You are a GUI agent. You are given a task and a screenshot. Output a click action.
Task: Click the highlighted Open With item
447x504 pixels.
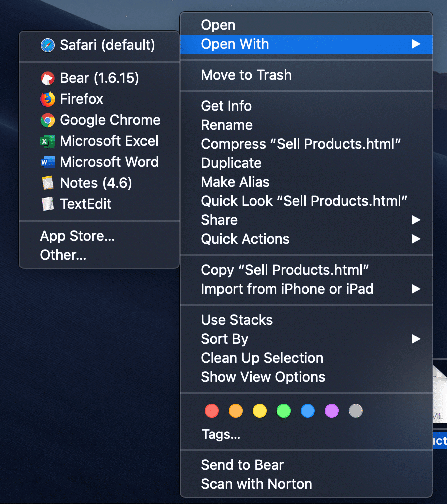[306, 44]
